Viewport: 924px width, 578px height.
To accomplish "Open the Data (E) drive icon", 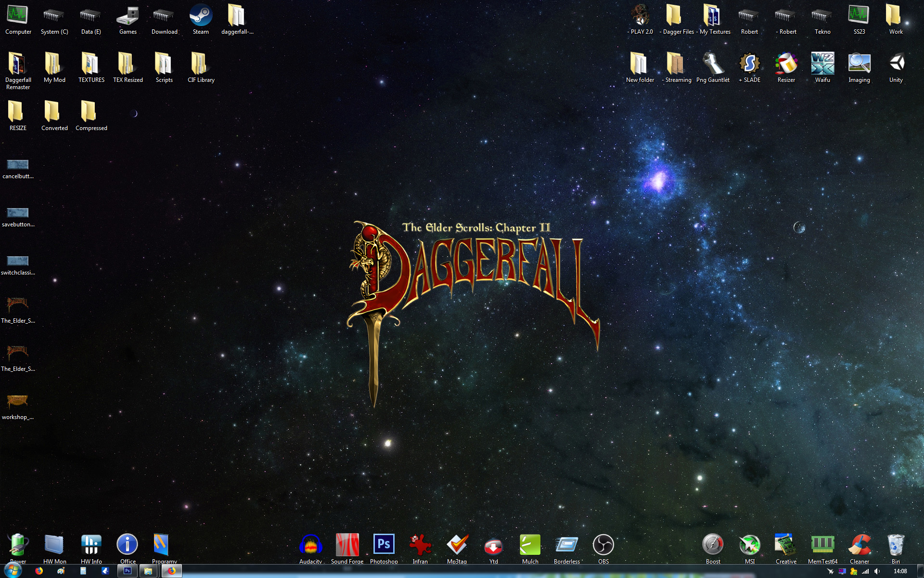I will pyautogui.click(x=91, y=20).
